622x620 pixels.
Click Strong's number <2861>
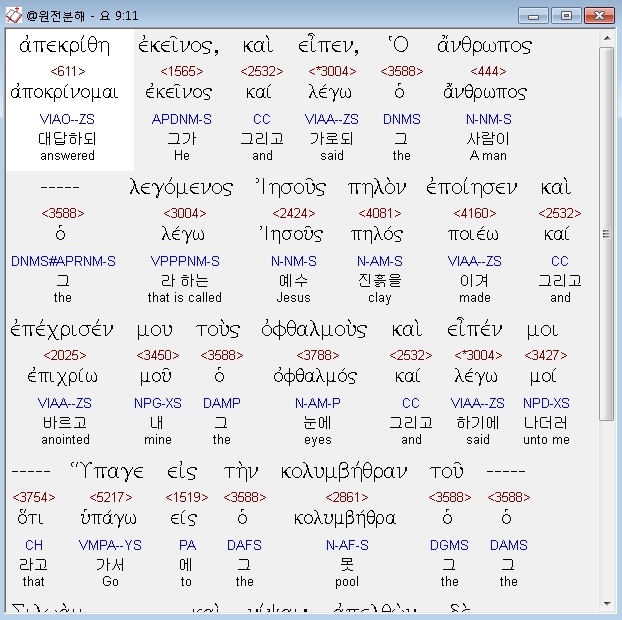347,497
